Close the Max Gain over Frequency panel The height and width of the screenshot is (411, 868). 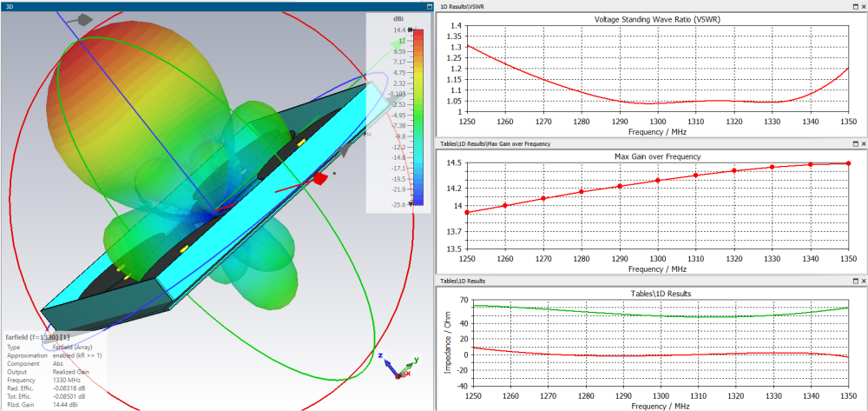[x=863, y=143]
